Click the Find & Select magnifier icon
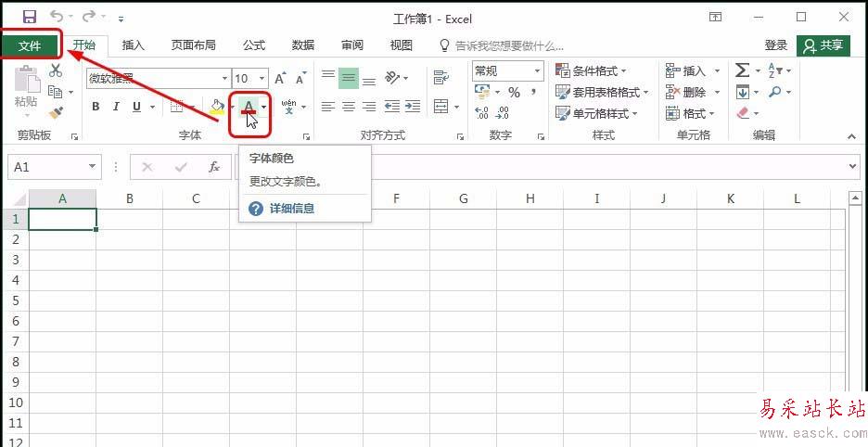The height and width of the screenshot is (447, 868). click(x=775, y=92)
